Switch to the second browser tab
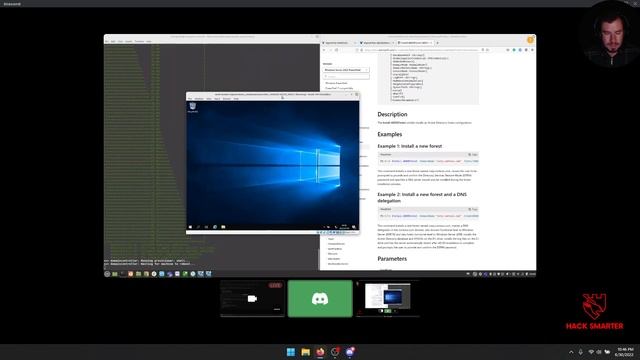 (x=376, y=43)
